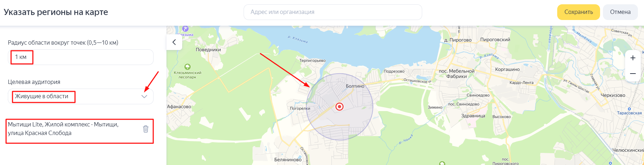Focus the address or organization search field

pos(333,12)
